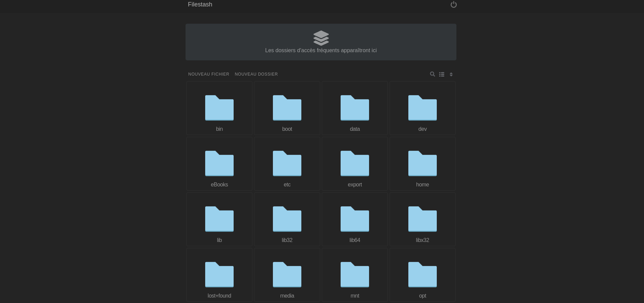Open the libx32 folder icon
This screenshot has width=644, height=303.
pyautogui.click(x=423, y=219)
